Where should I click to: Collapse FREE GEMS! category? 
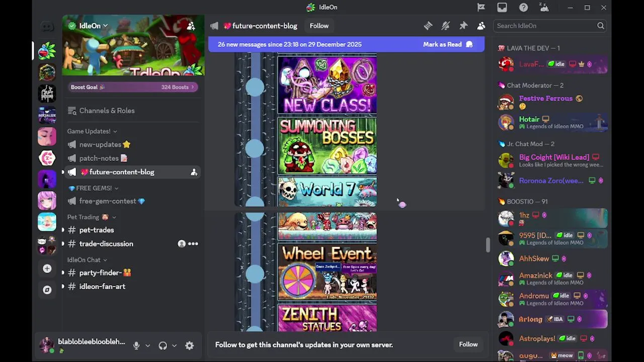94,188
